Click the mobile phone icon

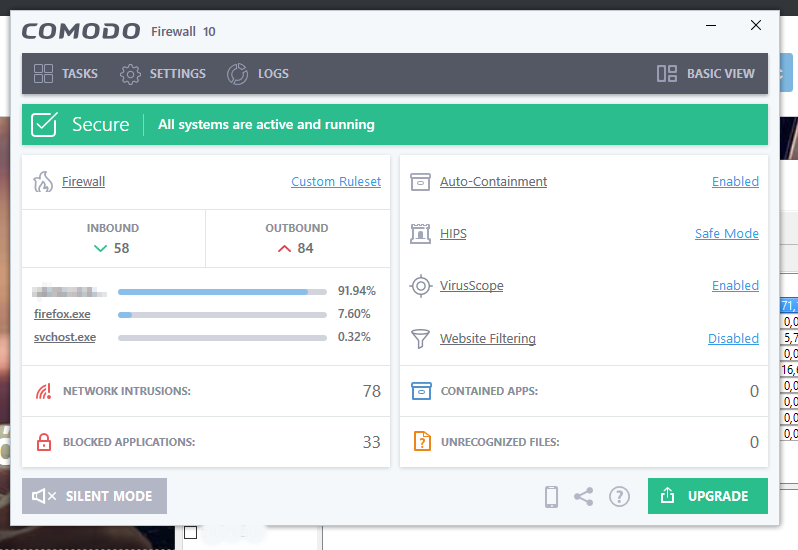pyautogui.click(x=551, y=497)
